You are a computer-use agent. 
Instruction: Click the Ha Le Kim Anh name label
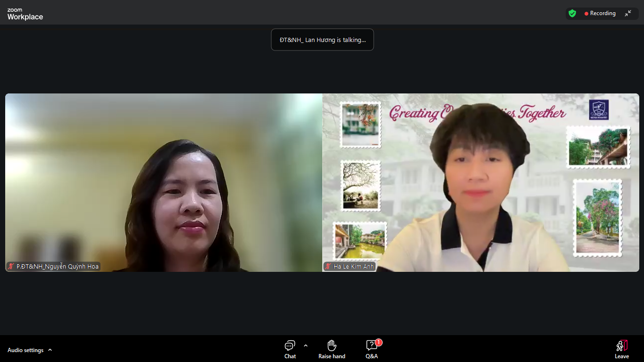point(353,266)
